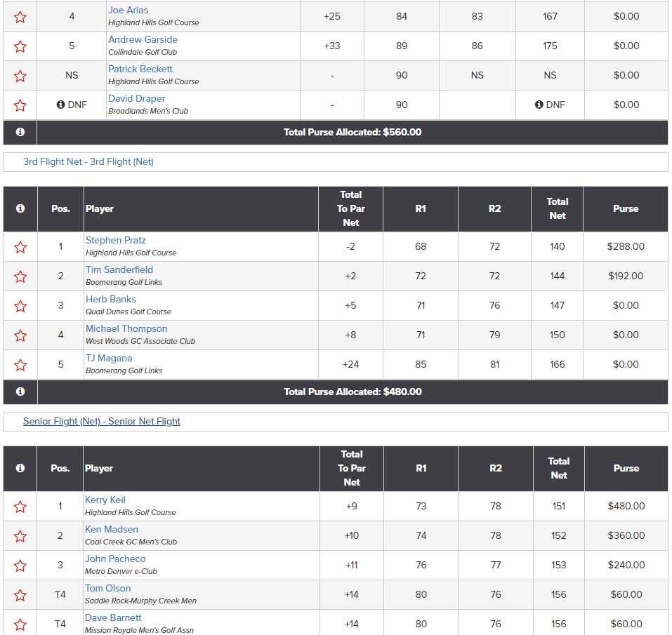Image resolution: width=672 pixels, height=635 pixels.
Task: Open John Pacheco player page
Action: tap(115, 559)
